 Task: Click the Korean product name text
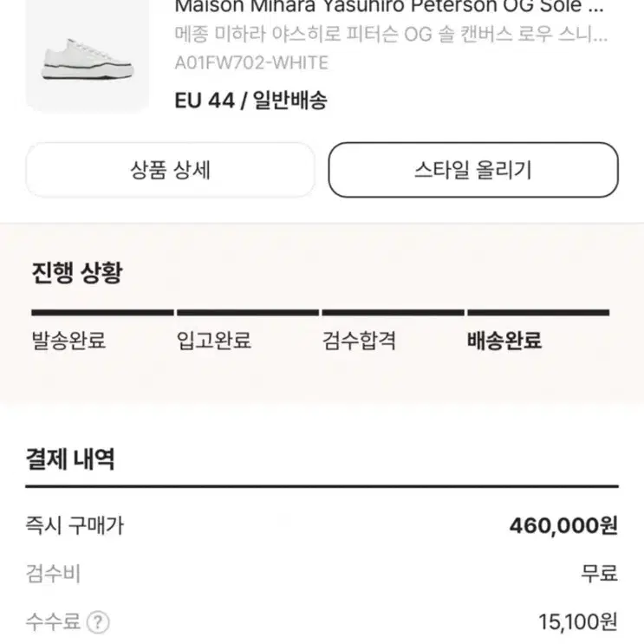(391, 34)
